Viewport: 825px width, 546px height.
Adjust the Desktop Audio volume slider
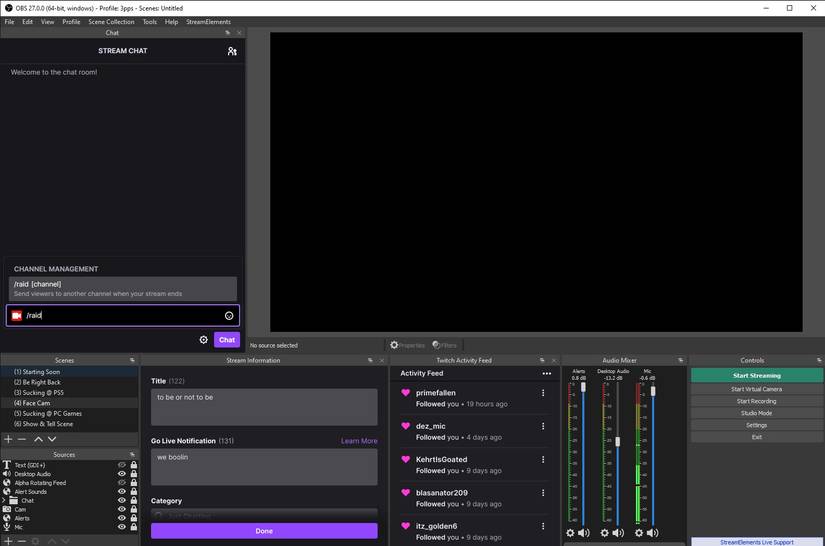[x=617, y=441]
